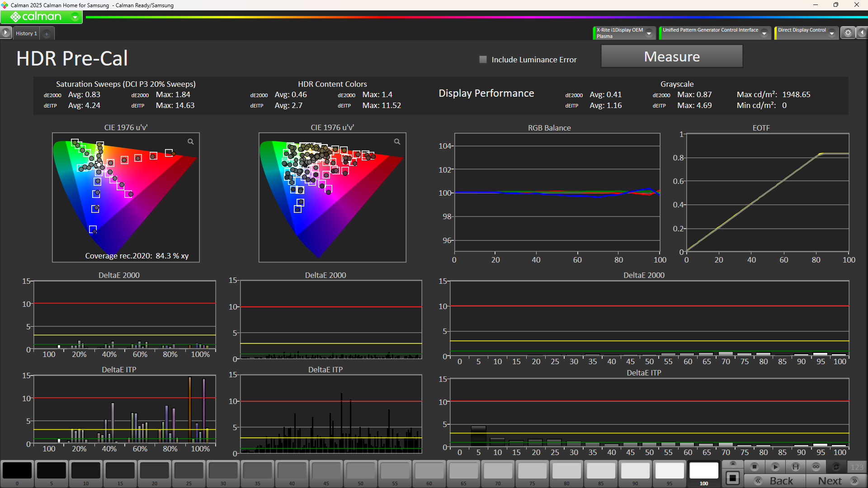Select the 50 percent grayscale swatch
The image size is (868, 488).
pyautogui.click(x=360, y=471)
